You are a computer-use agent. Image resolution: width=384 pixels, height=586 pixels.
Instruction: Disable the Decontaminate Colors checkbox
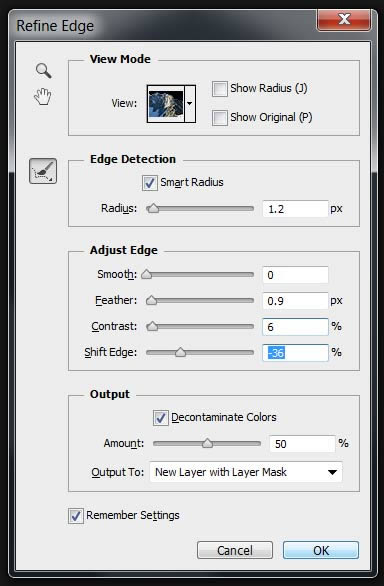160,418
